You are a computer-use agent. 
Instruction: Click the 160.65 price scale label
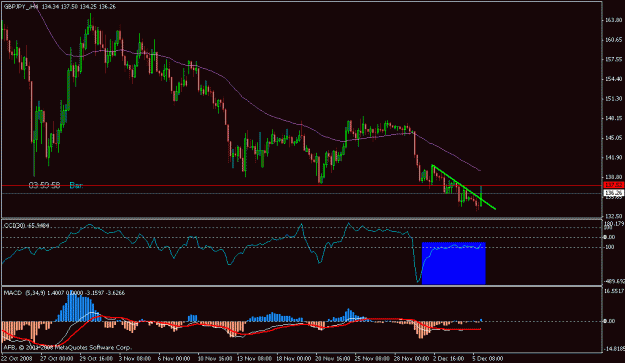pyautogui.click(x=613, y=39)
